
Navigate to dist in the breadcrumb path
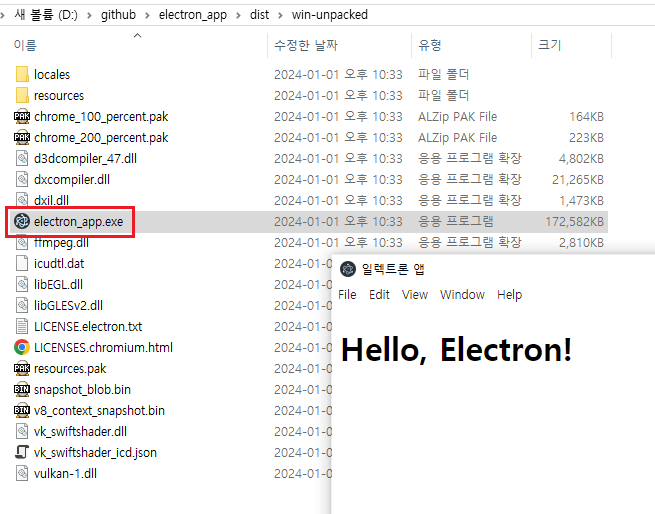click(259, 15)
